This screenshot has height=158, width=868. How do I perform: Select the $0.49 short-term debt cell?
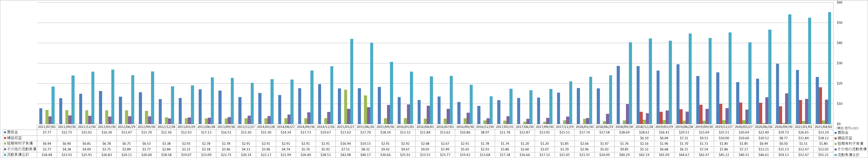pos(764,144)
